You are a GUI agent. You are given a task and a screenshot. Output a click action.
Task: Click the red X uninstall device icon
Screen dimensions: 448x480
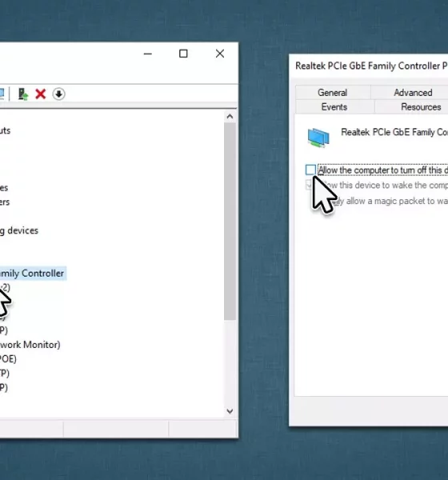41,94
